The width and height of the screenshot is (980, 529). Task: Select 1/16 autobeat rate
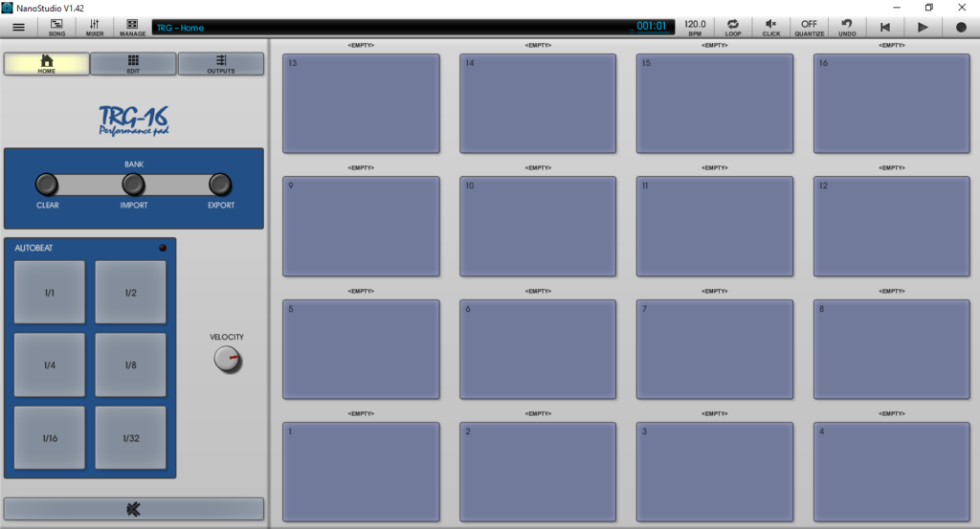point(50,438)
